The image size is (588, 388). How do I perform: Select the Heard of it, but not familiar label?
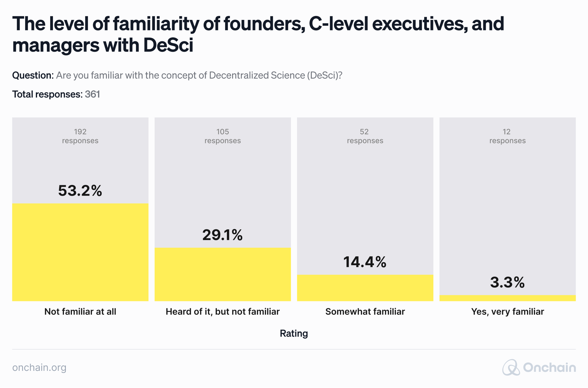(223, 311)
